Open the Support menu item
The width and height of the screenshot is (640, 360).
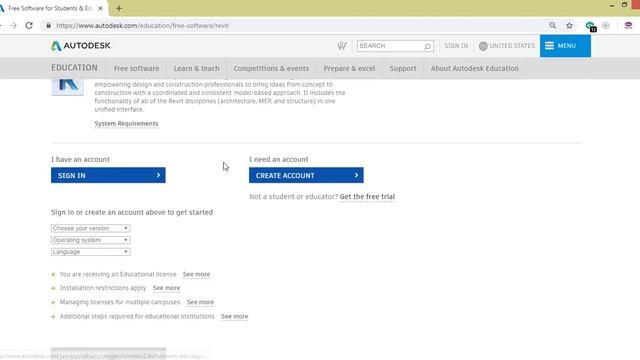tap(403, 68)
